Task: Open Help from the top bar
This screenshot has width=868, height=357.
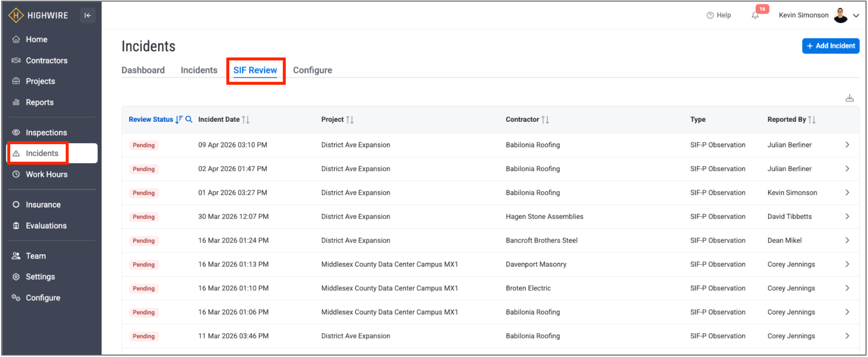Action: coord(719,15)
